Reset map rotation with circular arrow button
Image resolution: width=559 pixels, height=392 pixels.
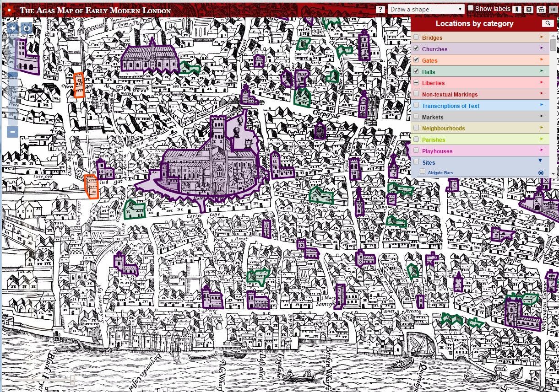tap(26, 29)
